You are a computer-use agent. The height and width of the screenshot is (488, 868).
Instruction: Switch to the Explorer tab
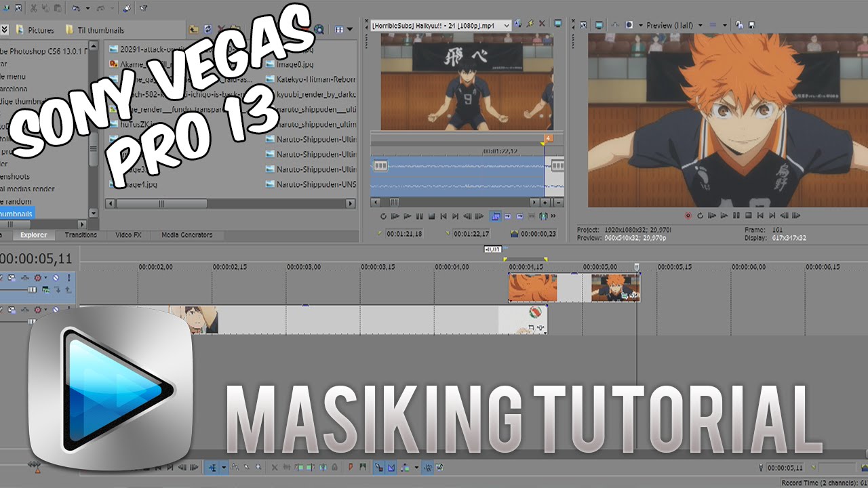pos(33,235)
